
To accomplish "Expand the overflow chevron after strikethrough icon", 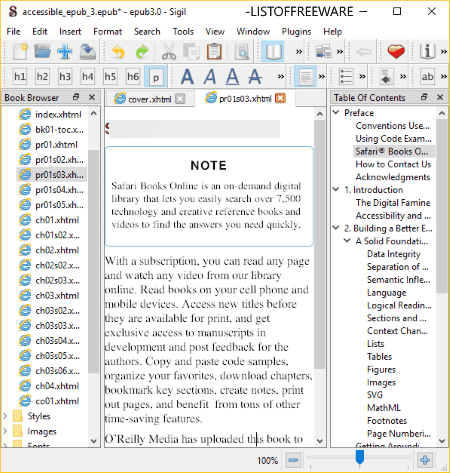I will (281, 77).
